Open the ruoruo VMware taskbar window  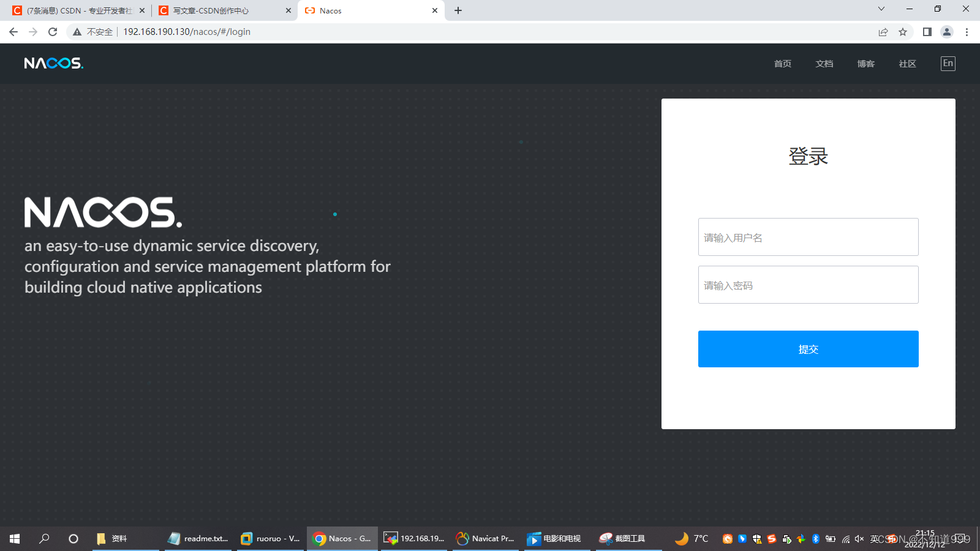click(270, 539)
